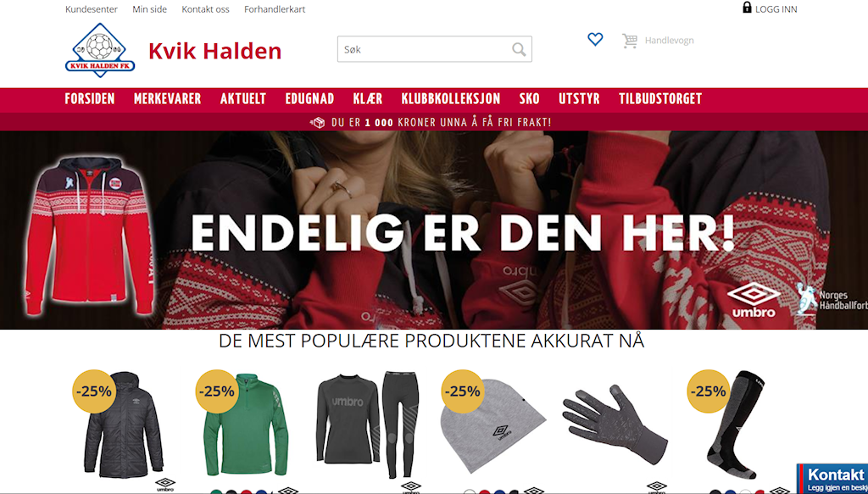The image size is (868, 494).
Task: Open the heart wishlist icon
Action: [x=595, y=39]
